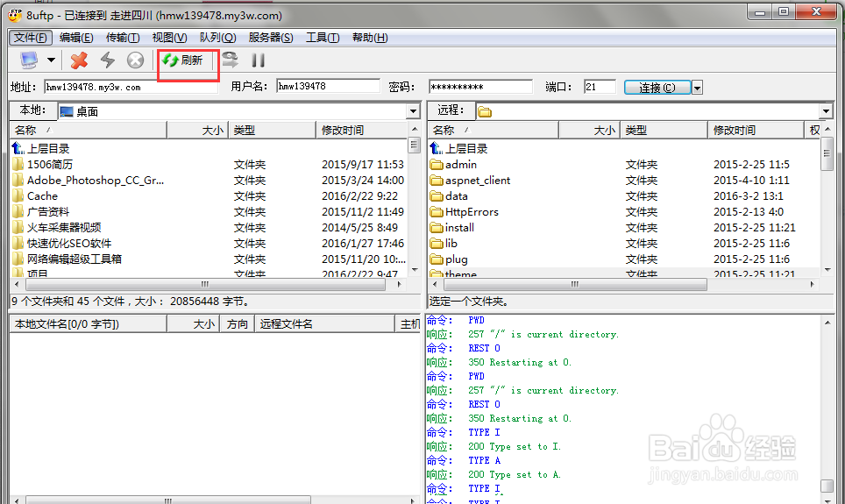Click the pause toolbar icon

pyautogui.click(x=258, y=60)
